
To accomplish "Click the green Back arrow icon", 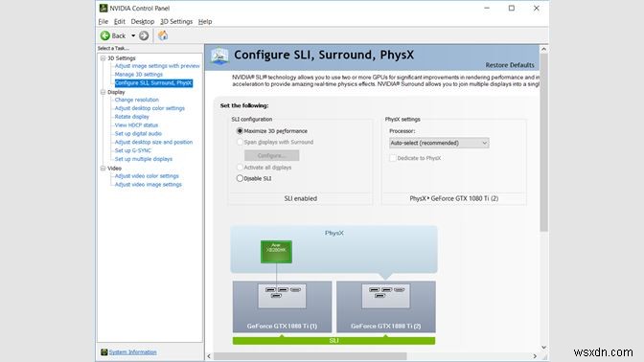I will point(105,35).
